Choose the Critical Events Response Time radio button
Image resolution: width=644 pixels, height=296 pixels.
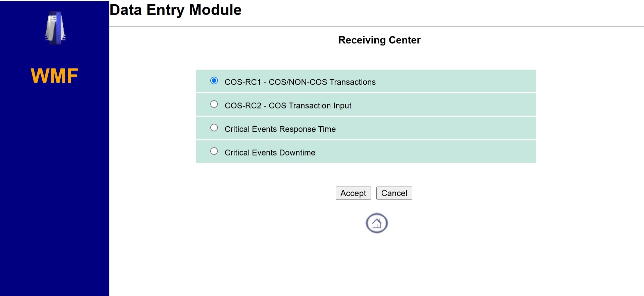(x=214, y=128)
